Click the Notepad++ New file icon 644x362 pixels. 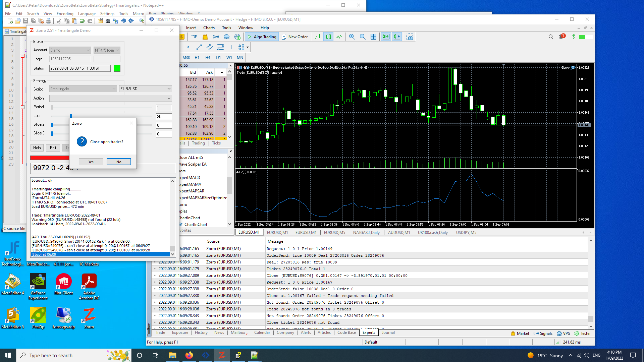10,21
